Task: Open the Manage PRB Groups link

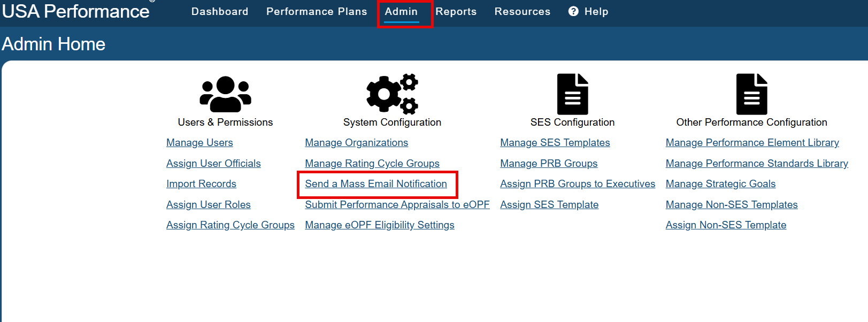Action: point(549,164)
